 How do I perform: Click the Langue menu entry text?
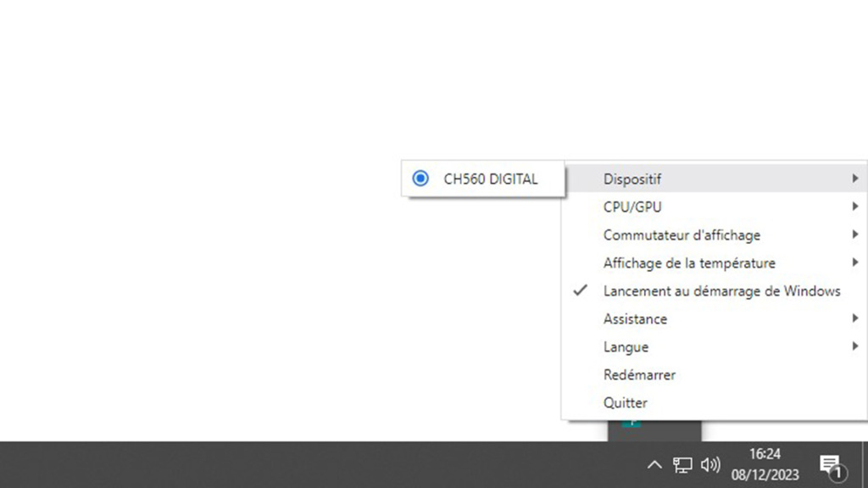pyautogui.click(x=626, y=347)
